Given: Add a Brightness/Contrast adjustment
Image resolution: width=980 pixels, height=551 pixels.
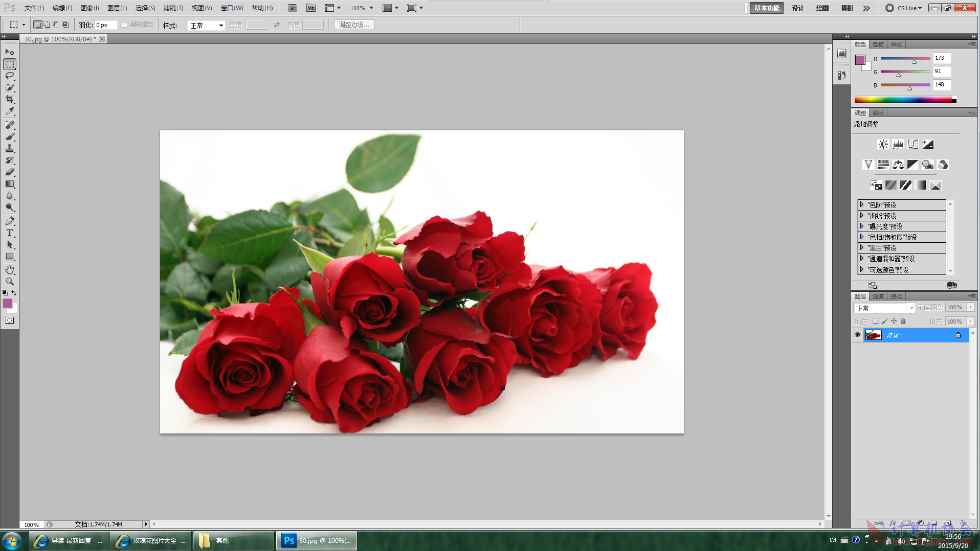Looking at the screenshot, I should (x=883, y=144).
